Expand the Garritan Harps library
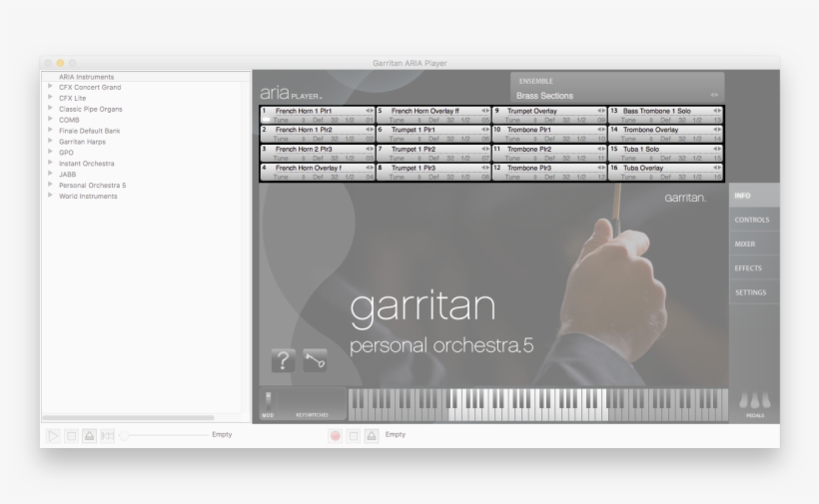 coord(50,141)
